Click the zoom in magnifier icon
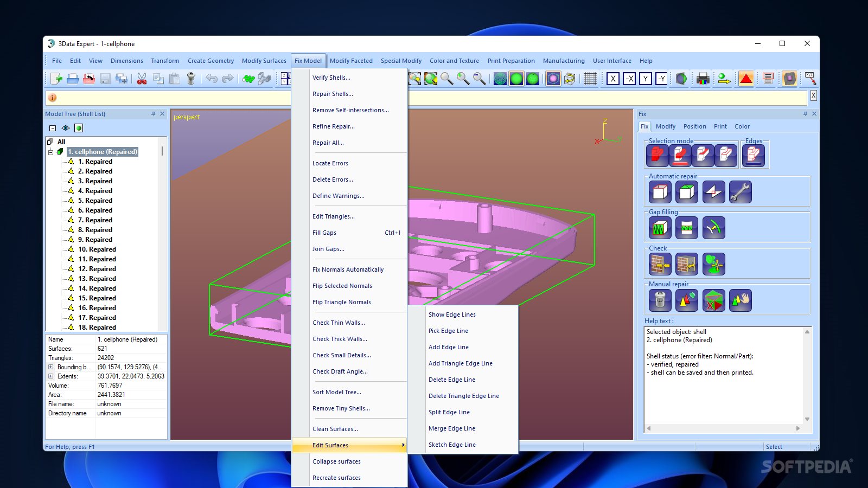This screenshot has height=488, width=868. (463, 79)
